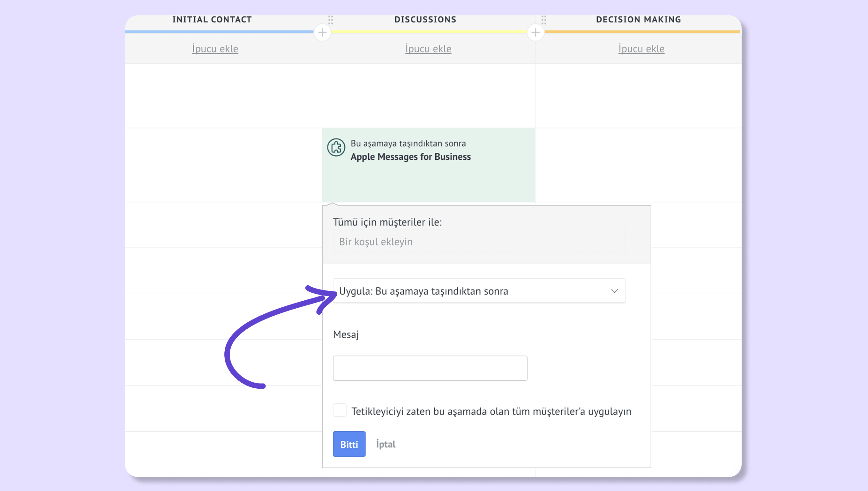
Task: Grab the drag handle beside Discussions header
Action: point(331,20)
